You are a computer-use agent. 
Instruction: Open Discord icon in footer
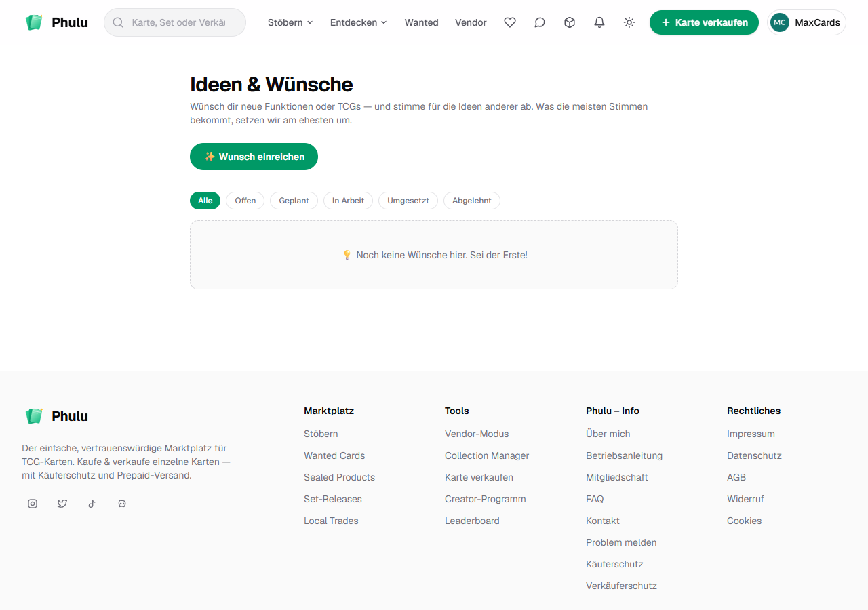point(122,504)
